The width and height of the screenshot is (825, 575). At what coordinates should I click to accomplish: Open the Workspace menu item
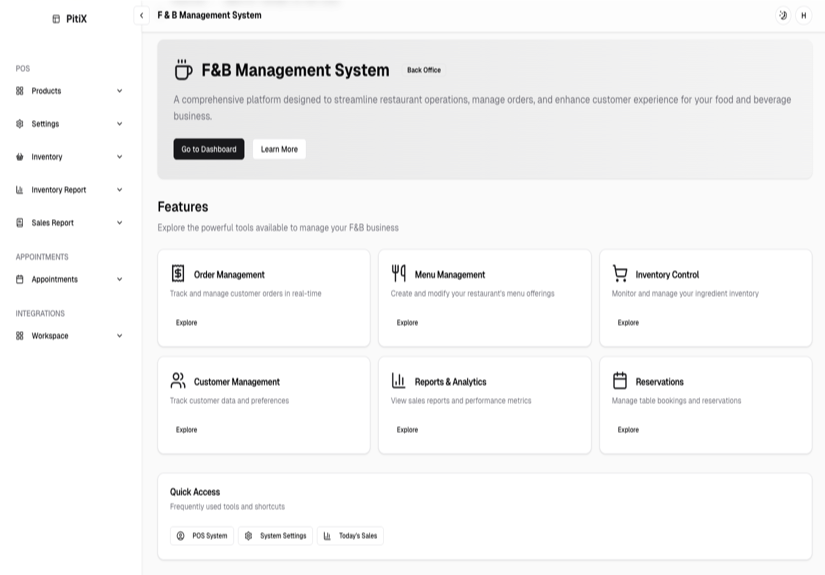[x=69, y=336]
